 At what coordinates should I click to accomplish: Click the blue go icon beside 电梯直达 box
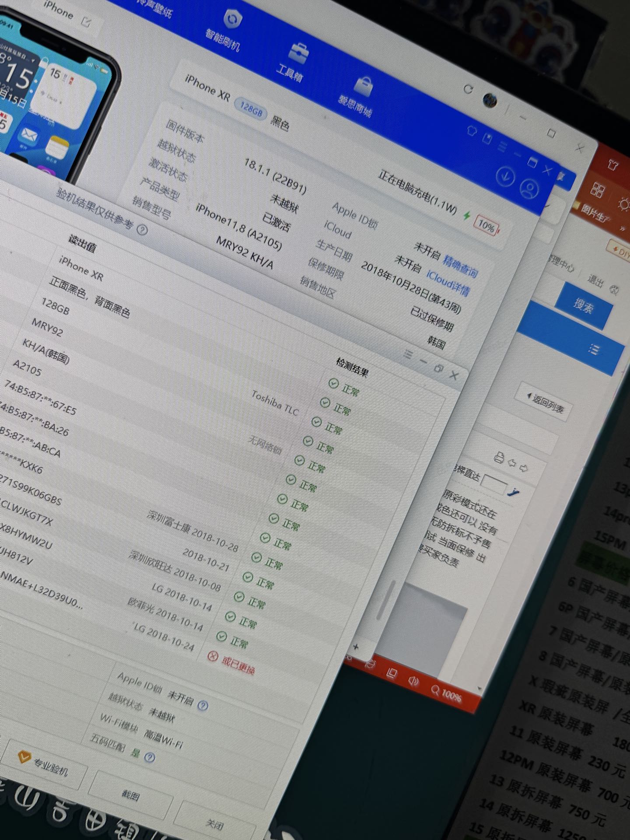point(513,492)
